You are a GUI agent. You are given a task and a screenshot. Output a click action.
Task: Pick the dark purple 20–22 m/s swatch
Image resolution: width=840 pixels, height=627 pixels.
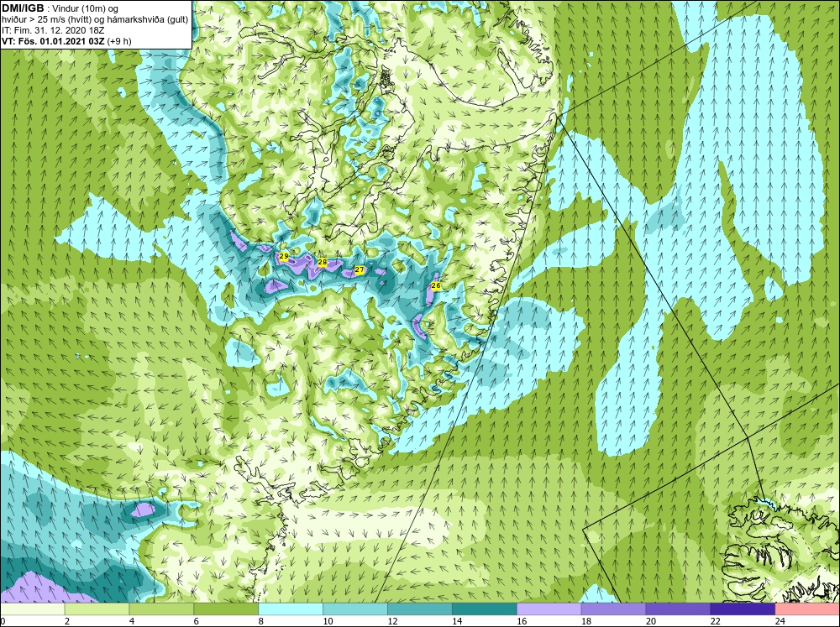pos(678,609)
